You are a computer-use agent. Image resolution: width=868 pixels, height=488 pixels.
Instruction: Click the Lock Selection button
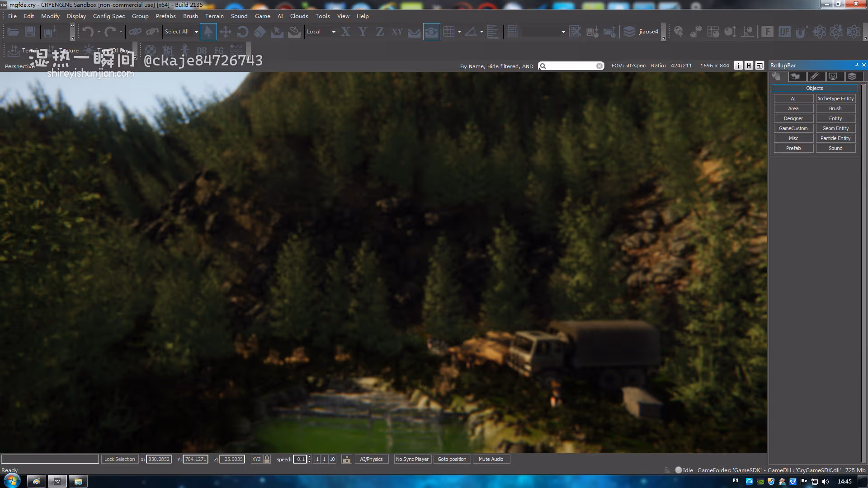pyautogui.click(x=120, y=459)
